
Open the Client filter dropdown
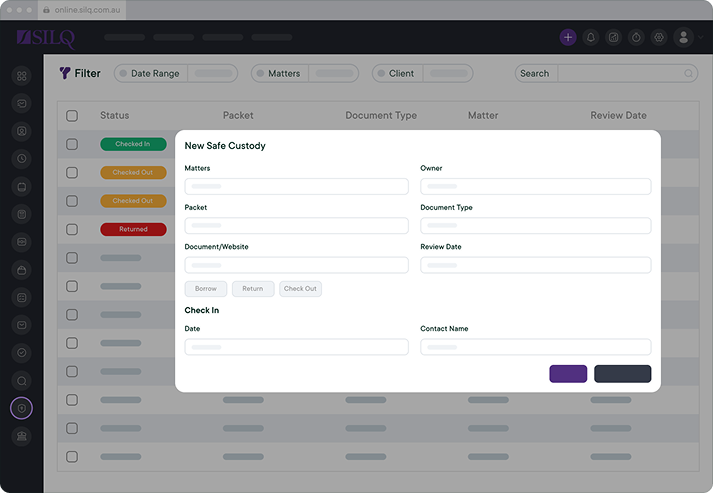422,73
